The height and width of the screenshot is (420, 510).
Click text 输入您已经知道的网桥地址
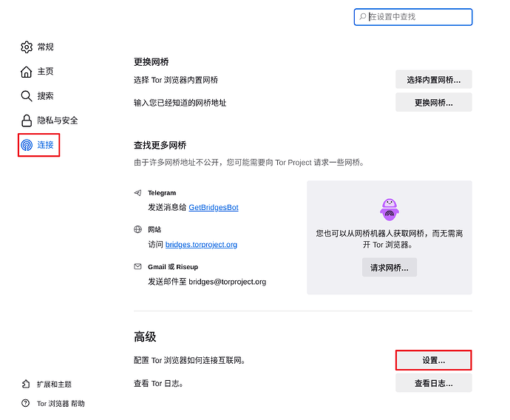click(180, 103)
